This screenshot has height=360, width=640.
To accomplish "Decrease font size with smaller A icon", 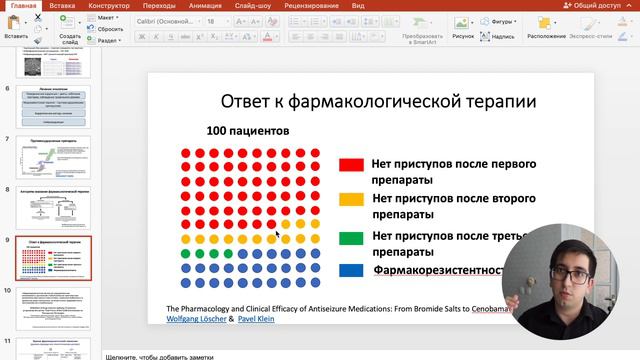I will 256,22.
